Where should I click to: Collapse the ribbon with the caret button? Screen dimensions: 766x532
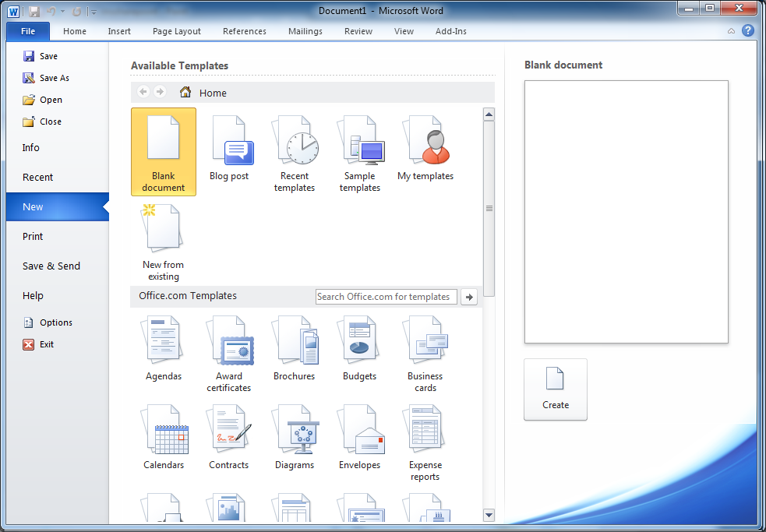pos(731,31)
